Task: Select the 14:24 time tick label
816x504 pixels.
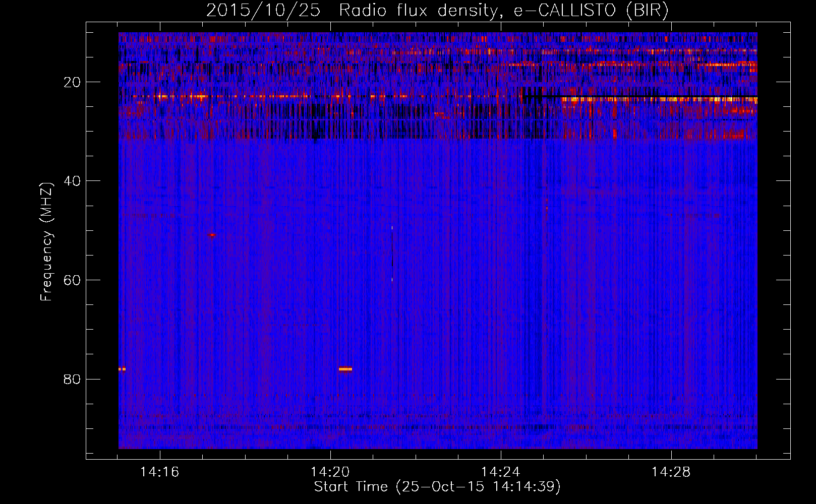Action: [500, 472]
